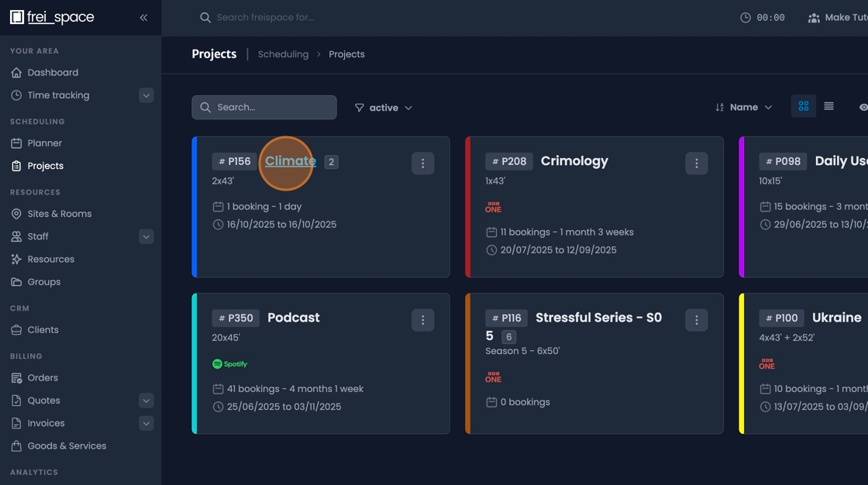Click the 00:00 time tracker in the header
Image resolution: width=868 pixels, height=485 pixels.
click(762, 16)
